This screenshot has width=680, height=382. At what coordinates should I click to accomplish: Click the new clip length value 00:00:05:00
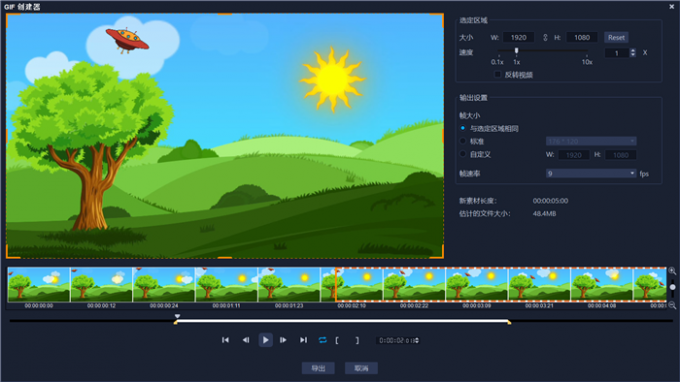point(550,201)
